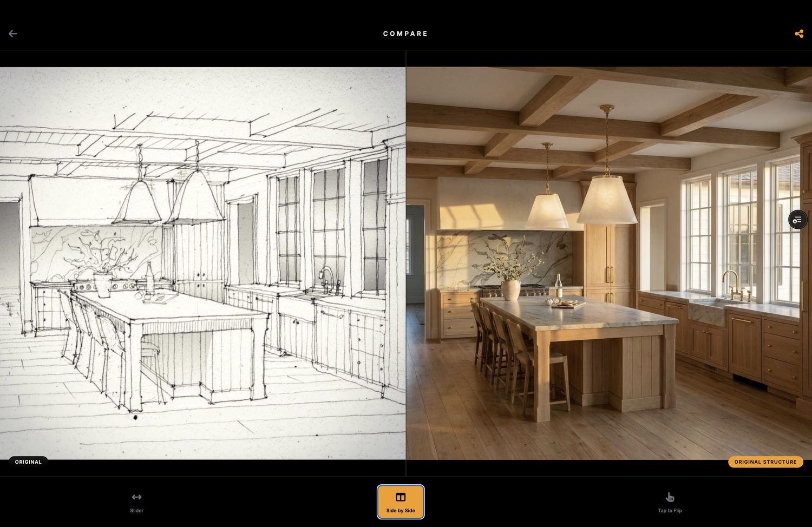This screenshot has height=527, width=812.
Task: Click the Original label badge
Action: (28, 462)
